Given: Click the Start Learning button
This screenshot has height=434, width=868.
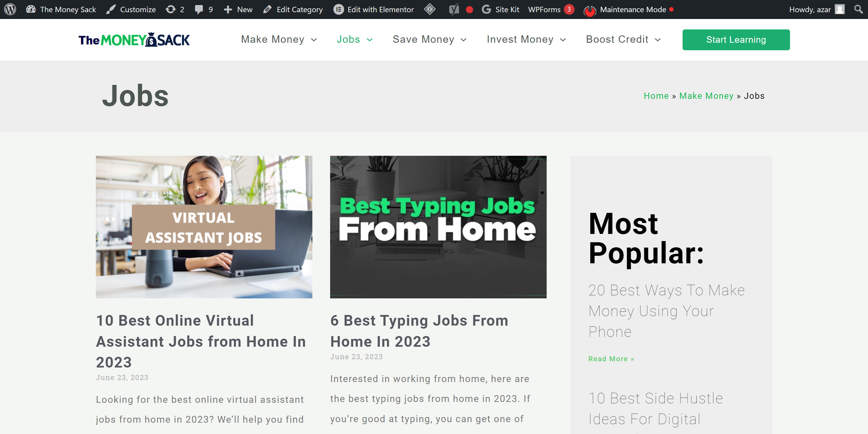Looking at the screenshot, I should tap(736, 39).
